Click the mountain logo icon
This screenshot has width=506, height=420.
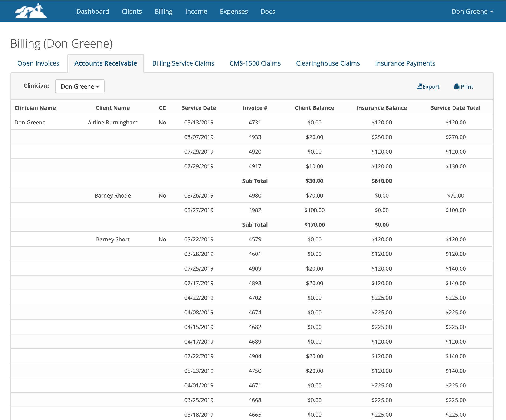tap(31, 11)
